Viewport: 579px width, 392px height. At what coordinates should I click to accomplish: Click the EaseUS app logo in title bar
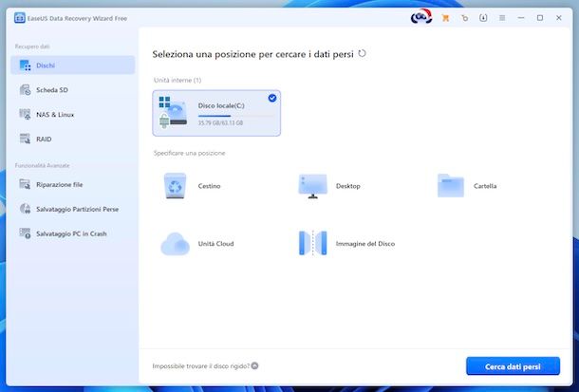(20, 18)
